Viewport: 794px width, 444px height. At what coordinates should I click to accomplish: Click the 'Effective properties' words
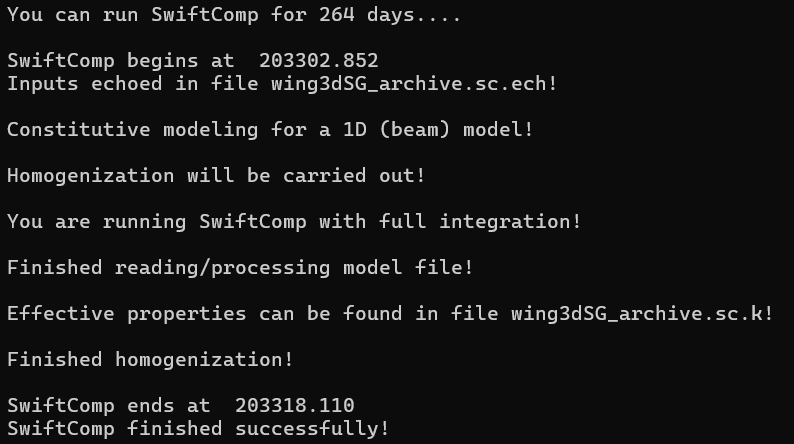(x=127, y=314)
